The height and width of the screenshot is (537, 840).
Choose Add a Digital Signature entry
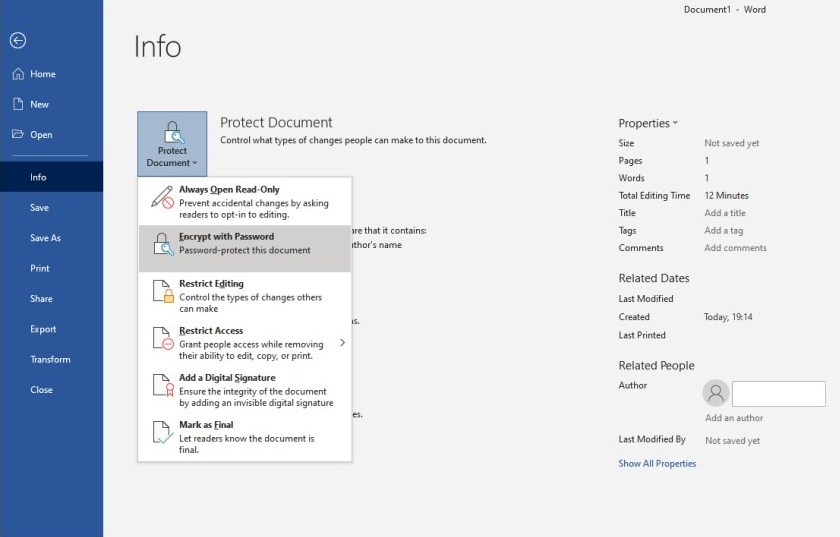[x=245, y=390]
